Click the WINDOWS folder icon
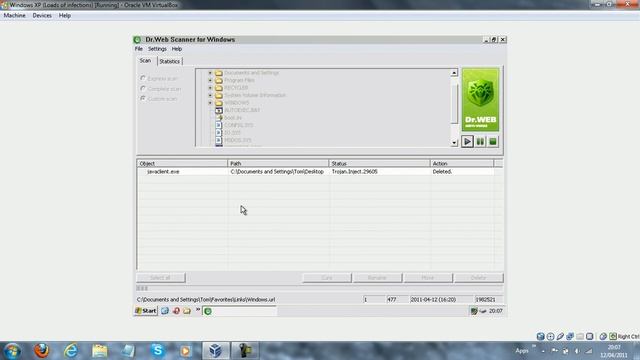The width and height of the screenshot is (640, 360). [x=219, y=103]
